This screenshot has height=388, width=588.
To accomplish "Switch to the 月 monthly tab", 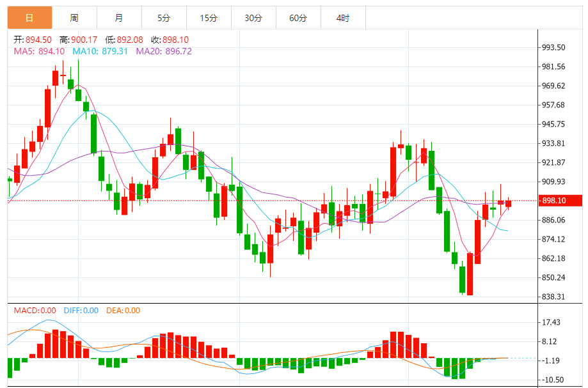I will 119,18.
